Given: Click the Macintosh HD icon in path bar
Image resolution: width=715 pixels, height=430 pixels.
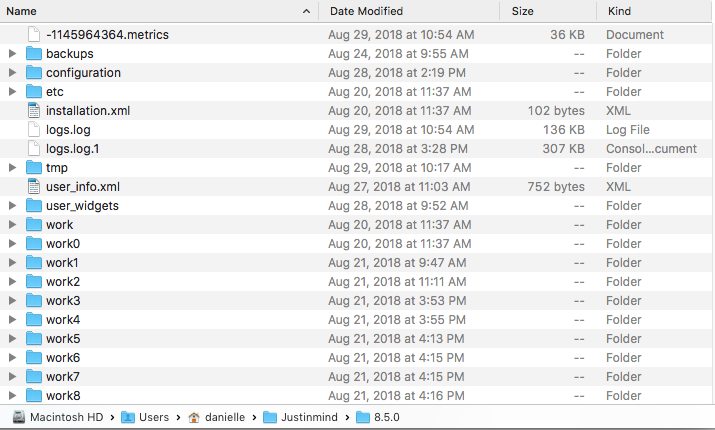Looking at the screenshot, I should pos(18,417).
